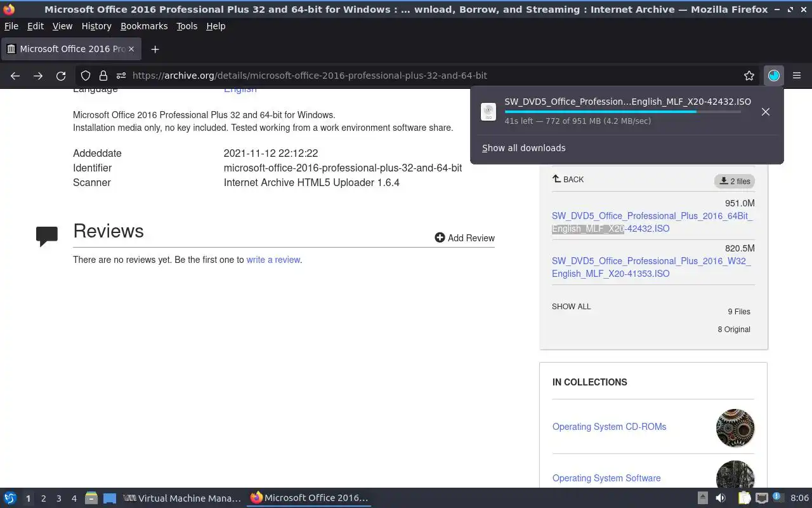Click BACK in the download options box
This screenshot has height=508, width=812.
coord(568,180)
